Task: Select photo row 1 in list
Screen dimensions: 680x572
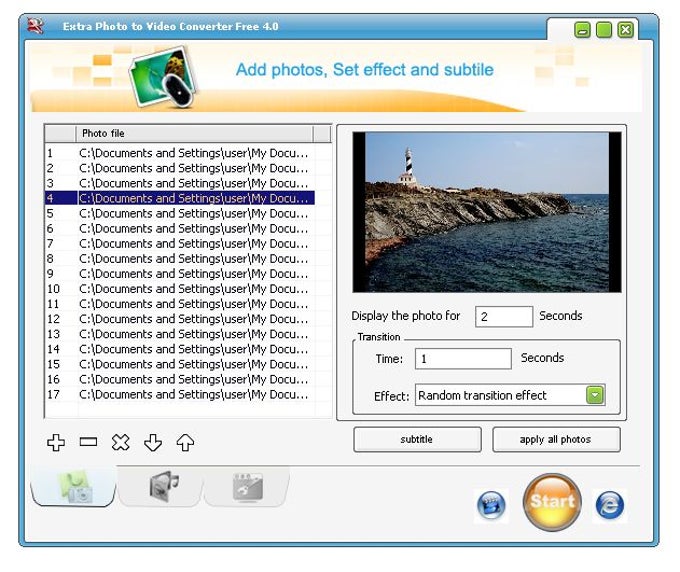Action: coord(180,153)
